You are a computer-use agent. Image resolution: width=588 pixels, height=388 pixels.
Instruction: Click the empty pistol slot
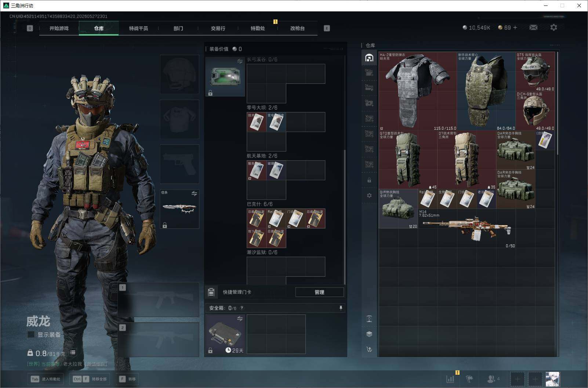pyautogui.click(x=179, y=164)
